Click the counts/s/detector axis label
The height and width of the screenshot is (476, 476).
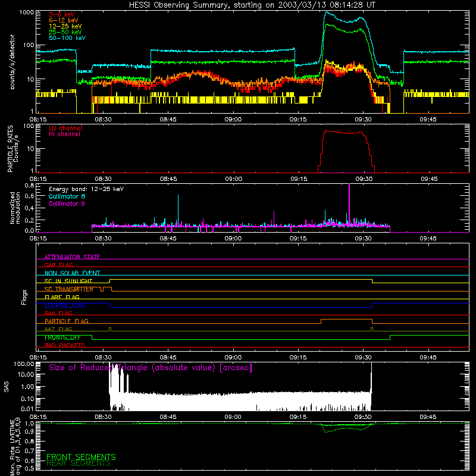click(x=12, y=62)
